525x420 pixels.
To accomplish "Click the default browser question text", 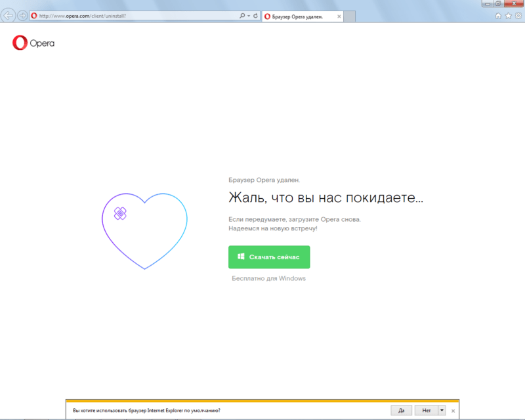I will (x=146, y=411).
